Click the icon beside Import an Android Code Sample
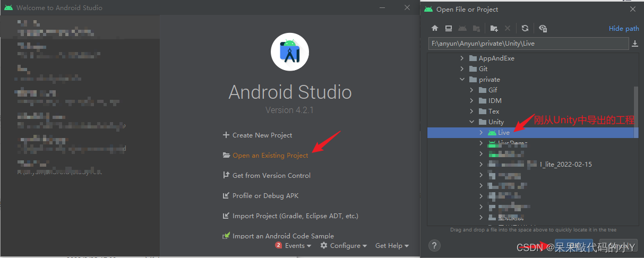This screenshot has width=644, height=258. tap(226, 236)
